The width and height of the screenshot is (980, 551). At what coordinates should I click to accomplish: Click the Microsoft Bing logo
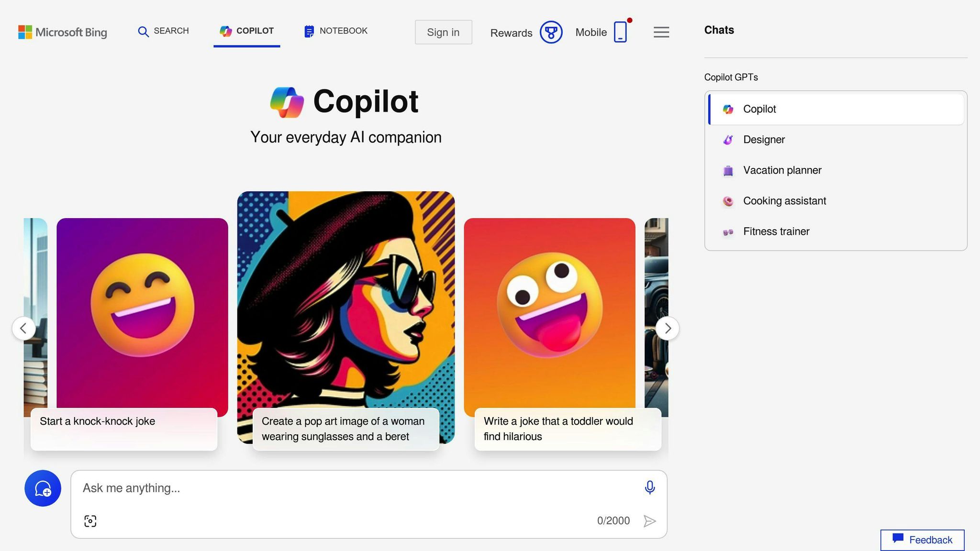coord(63,32)
